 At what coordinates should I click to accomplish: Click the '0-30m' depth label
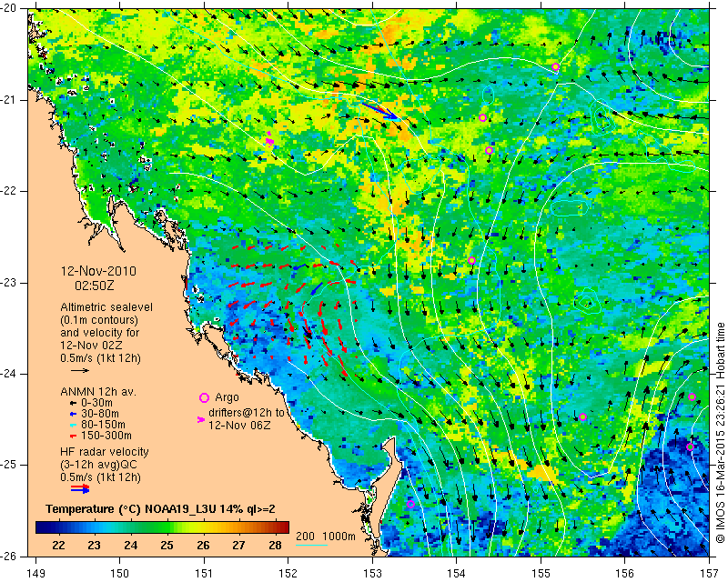96,403
